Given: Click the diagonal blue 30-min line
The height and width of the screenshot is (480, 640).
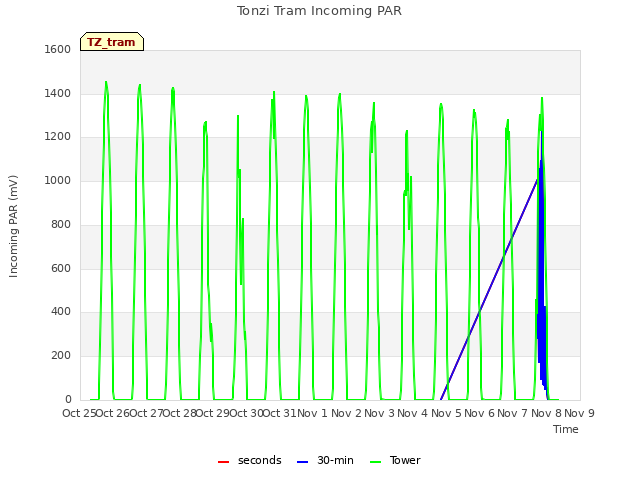Looking at the screenshot, I should 489,289.
